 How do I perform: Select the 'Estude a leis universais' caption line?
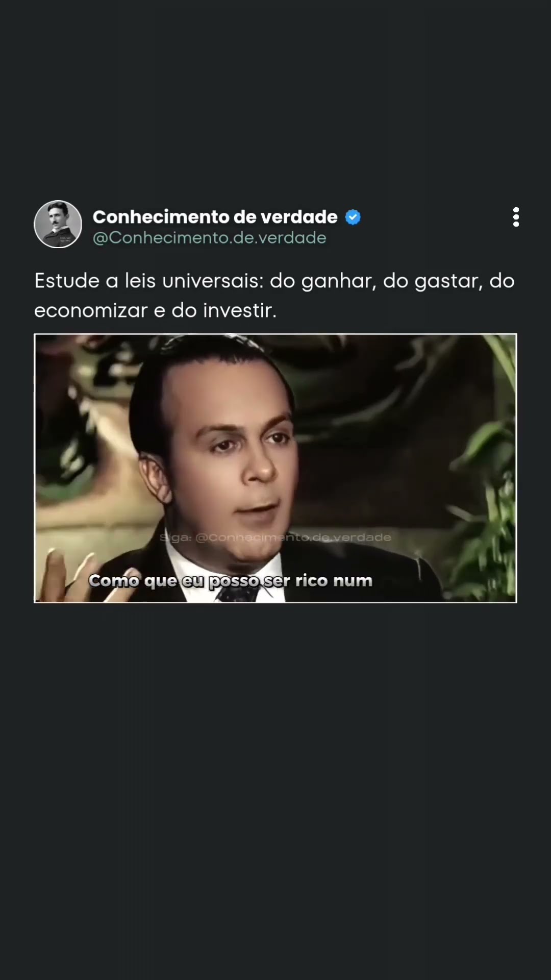pos(274,281)
